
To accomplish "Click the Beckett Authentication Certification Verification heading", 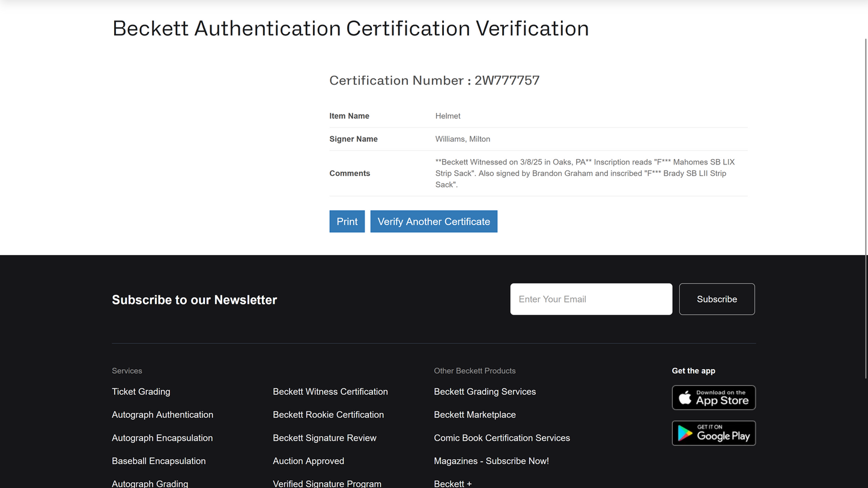I will [x=351, y=29].
